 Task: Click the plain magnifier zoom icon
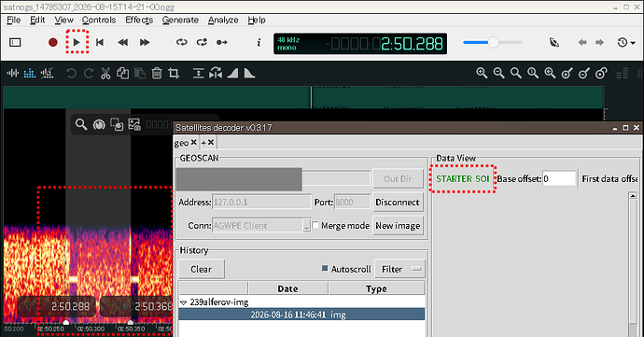click(x=516, y=74)
